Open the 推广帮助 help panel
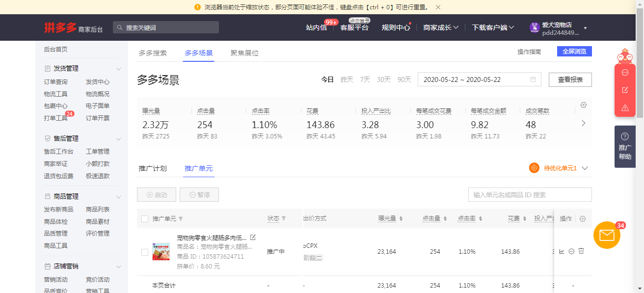This screenshot has height=293, width=644. click(x=625, y=146)
